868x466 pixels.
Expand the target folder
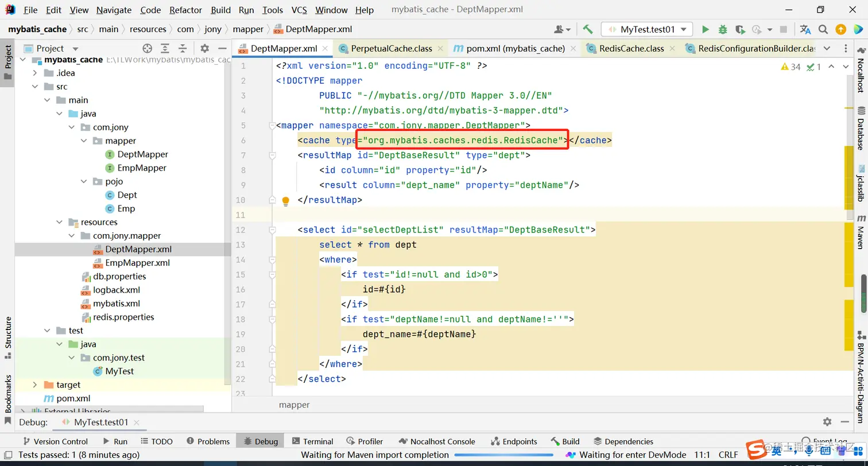tap(35, 385)
